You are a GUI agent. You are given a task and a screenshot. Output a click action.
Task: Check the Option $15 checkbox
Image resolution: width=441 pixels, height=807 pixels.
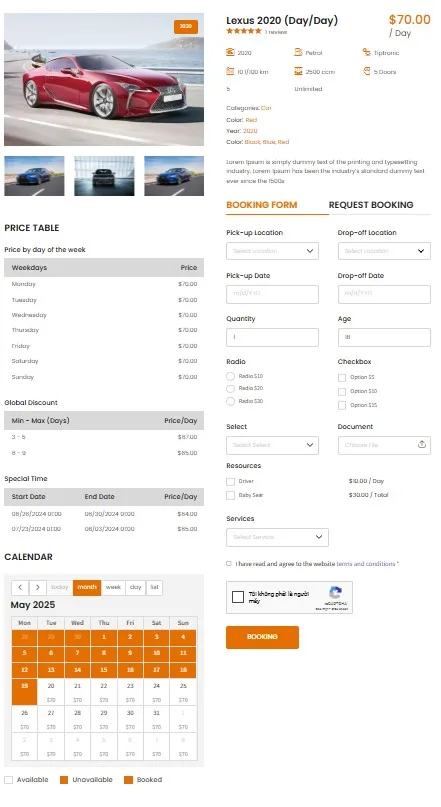(342, 406)
